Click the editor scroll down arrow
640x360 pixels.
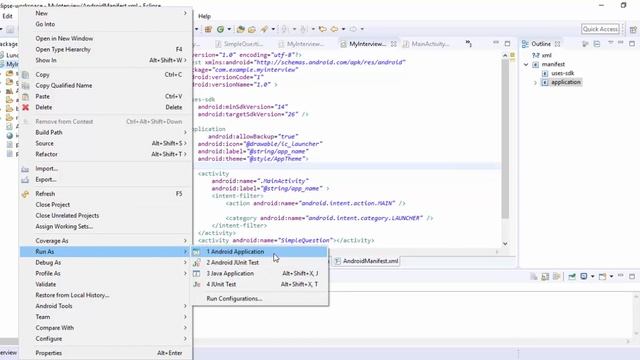click(x=505, y=244)
